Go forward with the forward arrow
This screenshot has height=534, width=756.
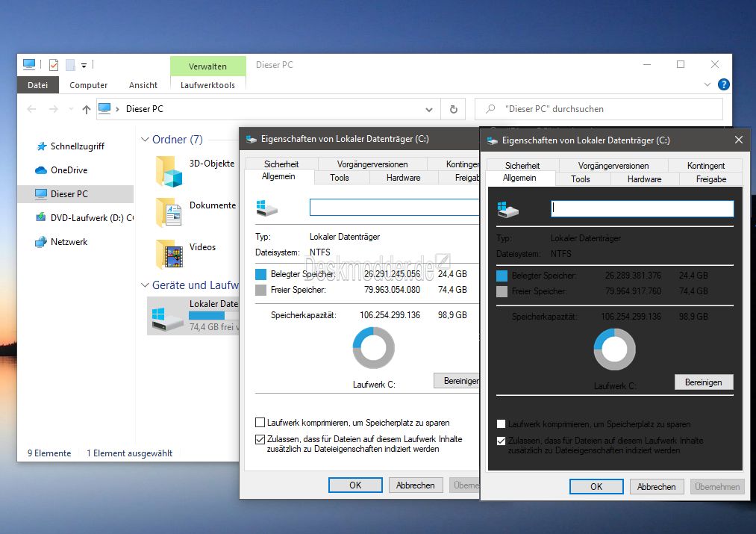click(x=54, y=110)
